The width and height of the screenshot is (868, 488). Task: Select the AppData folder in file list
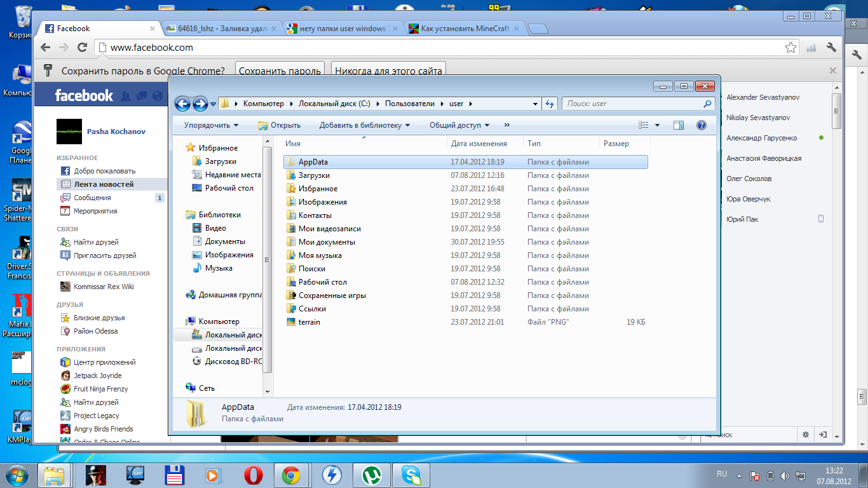[465, 162]
